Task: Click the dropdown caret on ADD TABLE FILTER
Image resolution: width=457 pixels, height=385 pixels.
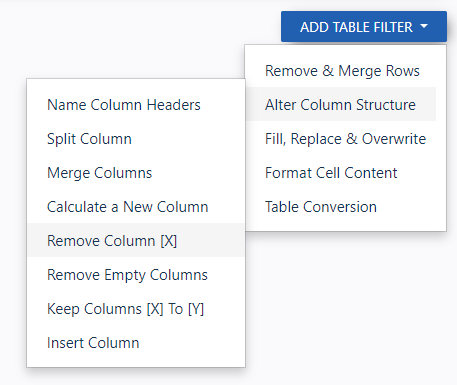Action: (424, 26)
